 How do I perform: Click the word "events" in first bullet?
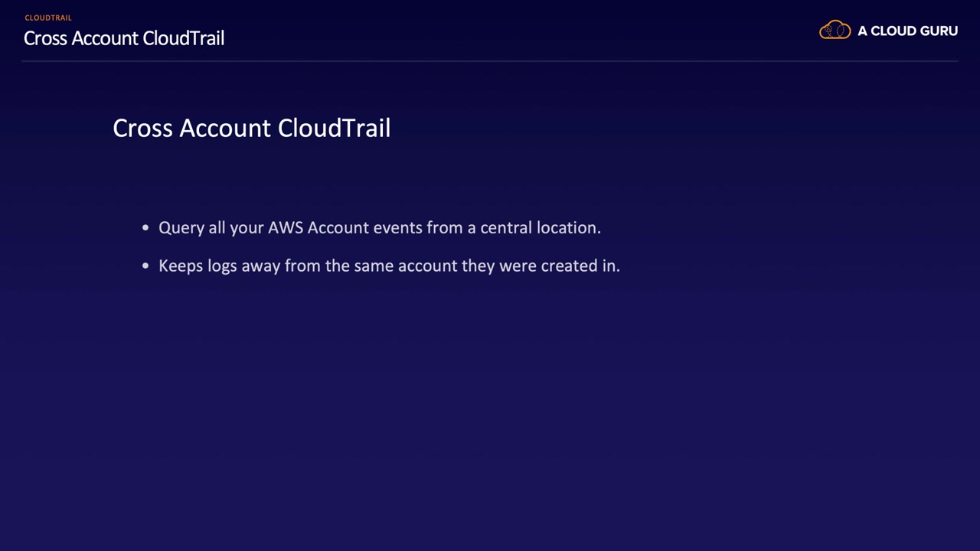(x=397, y=227)
